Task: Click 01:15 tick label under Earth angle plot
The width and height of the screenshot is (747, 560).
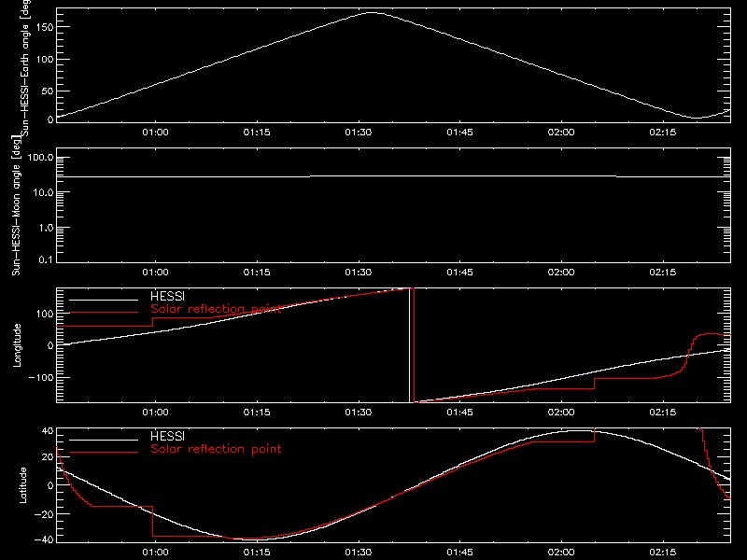Action: pos(257,133)
